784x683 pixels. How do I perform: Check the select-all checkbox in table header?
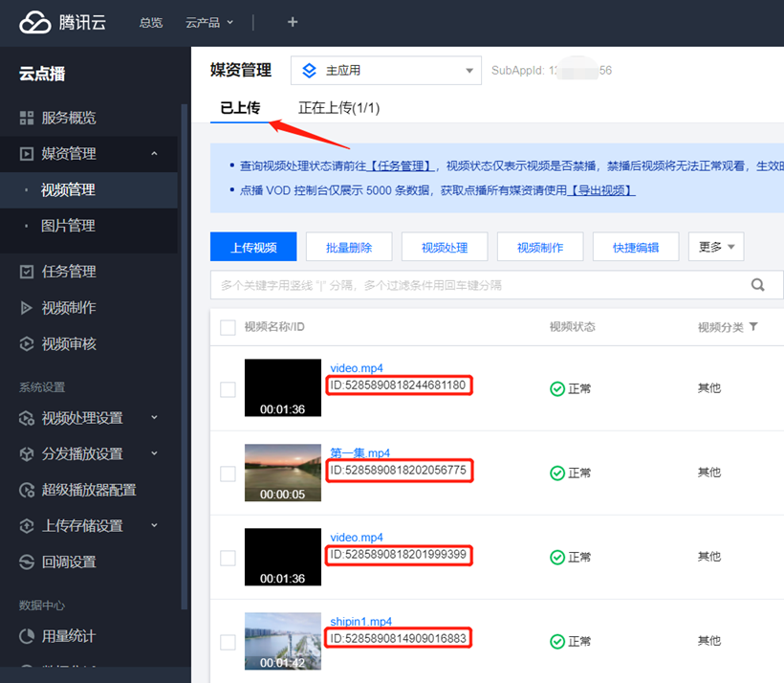click(228, 327)
